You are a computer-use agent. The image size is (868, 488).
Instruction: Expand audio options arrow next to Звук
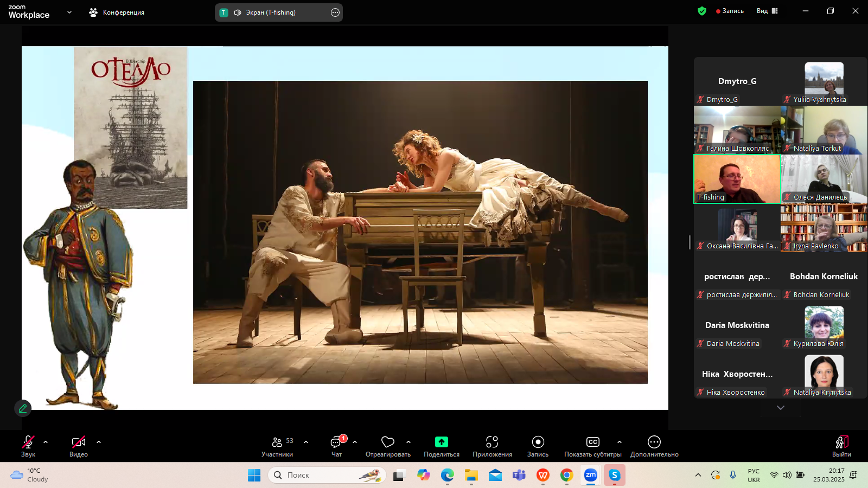46,442
